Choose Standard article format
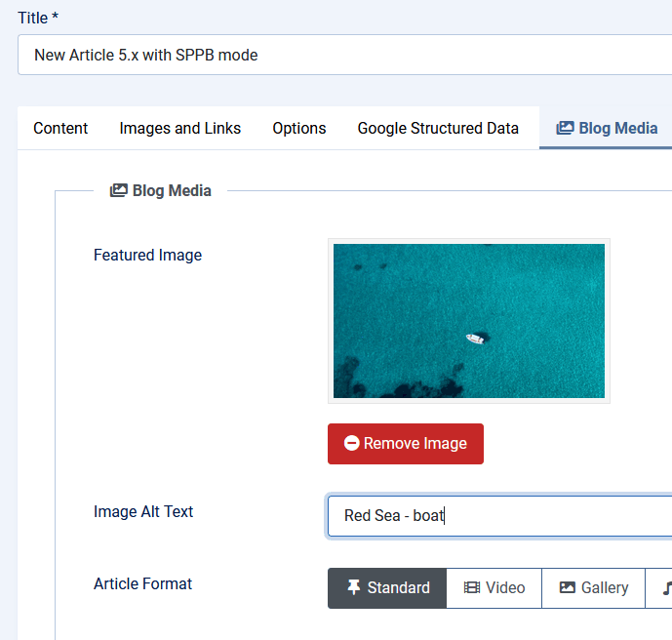Screen dimensions: 672x640 point(387,588)
